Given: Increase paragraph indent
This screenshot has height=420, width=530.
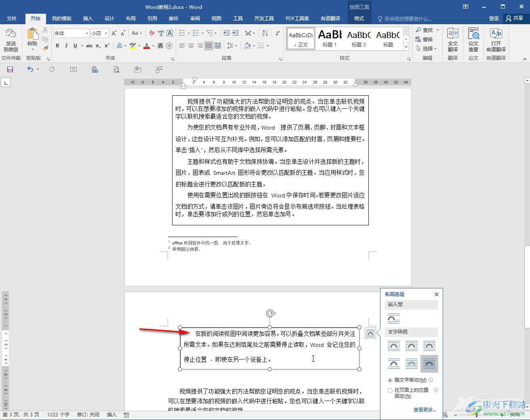Looking at the screenshot, I should 236,33.
